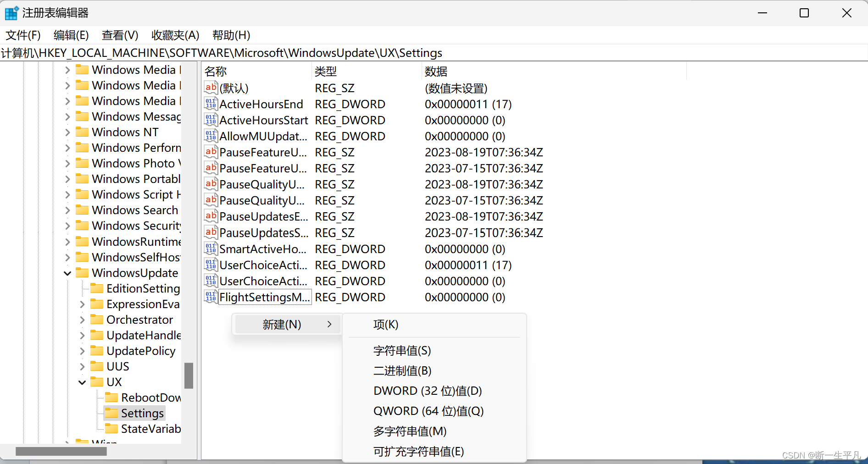Expand the UpdatePolicy tree node
This screenshot has width=868, height=464.
click(x=82, y=351)
